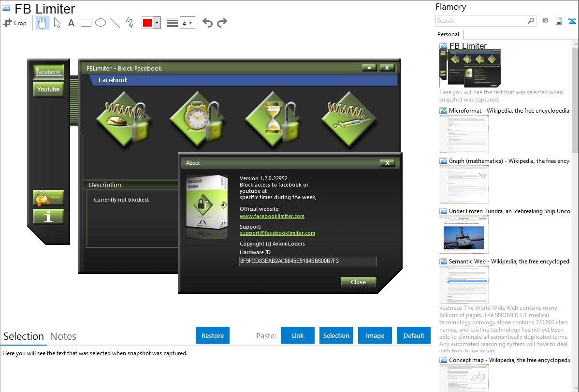
Task: Paste as Image button
Action: coord(375,335)
